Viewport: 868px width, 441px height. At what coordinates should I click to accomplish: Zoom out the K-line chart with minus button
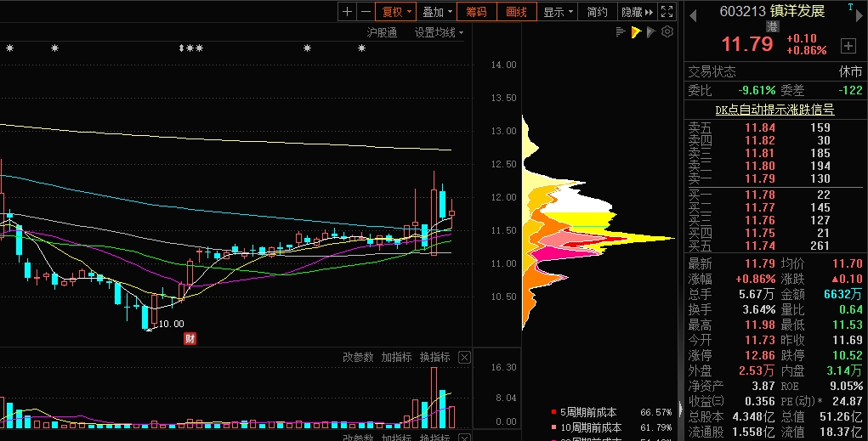click(366, 12)
